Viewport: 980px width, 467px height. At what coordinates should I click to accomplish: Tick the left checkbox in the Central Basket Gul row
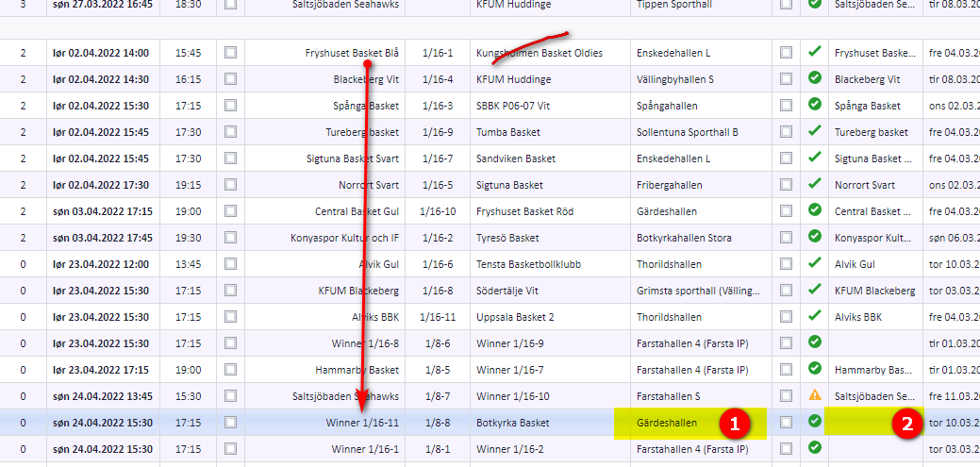231,211
